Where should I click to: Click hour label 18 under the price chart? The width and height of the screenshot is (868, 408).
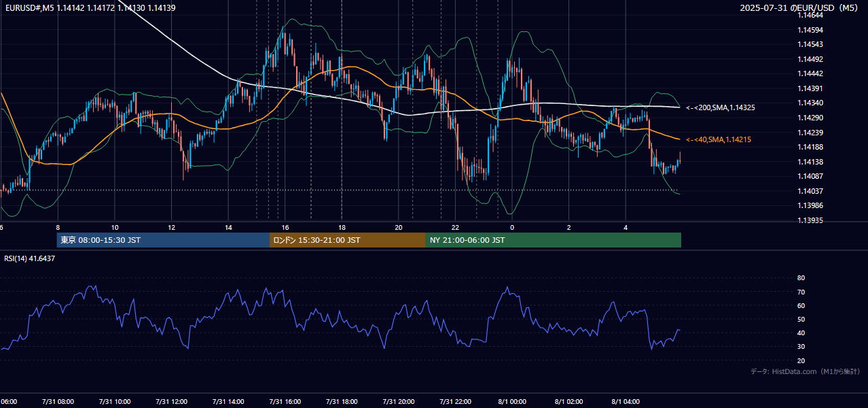[x=342, y=227]
